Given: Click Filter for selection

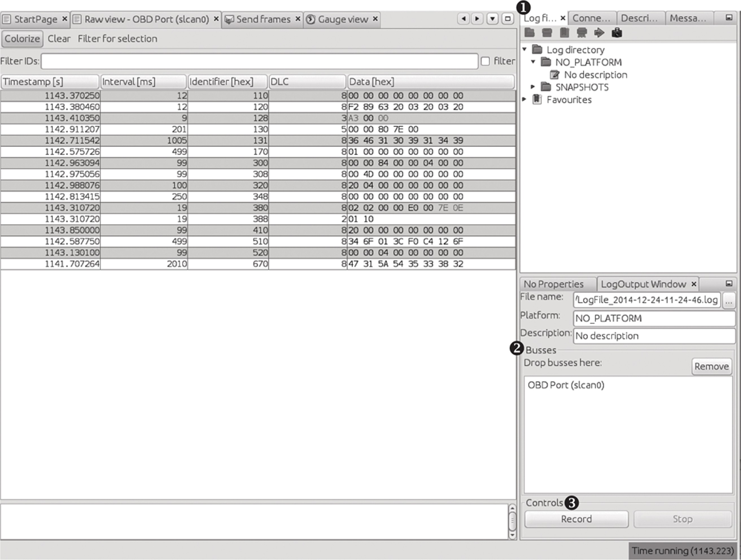Looking at the screenshot, I should (118, 38).
